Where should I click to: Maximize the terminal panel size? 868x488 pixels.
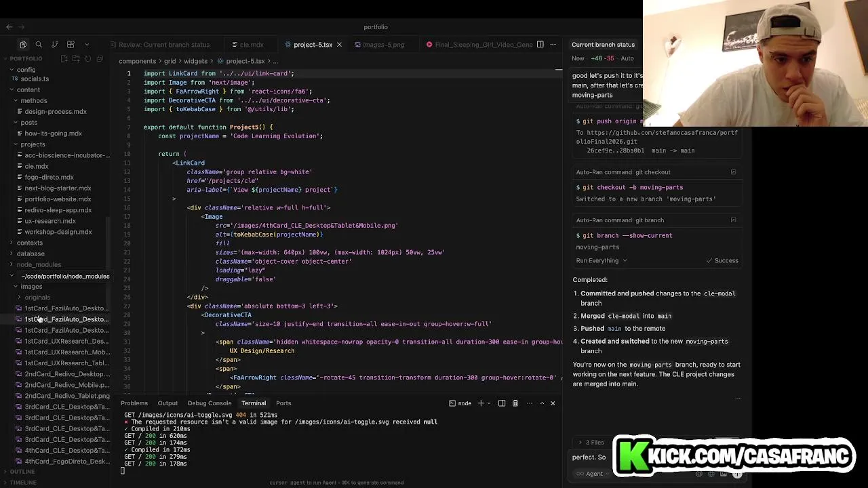(x=542, y=403)
